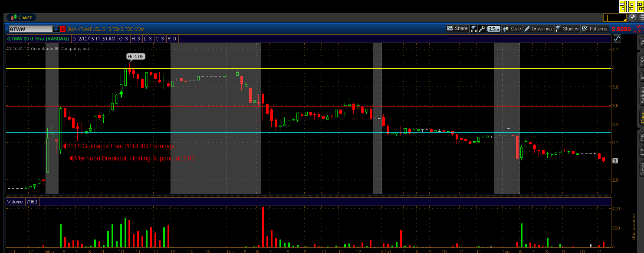Click the Share button

[457, 29]
